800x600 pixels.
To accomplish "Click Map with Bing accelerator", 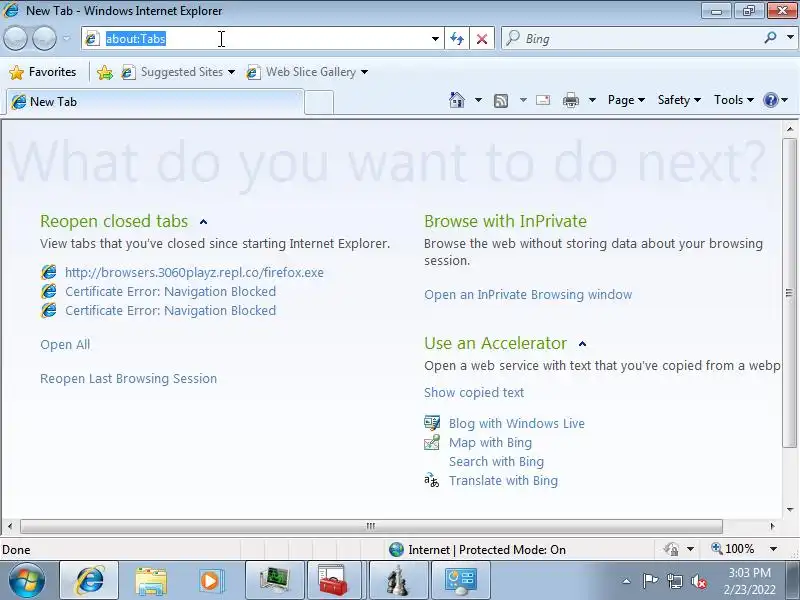I will point(490,442).
